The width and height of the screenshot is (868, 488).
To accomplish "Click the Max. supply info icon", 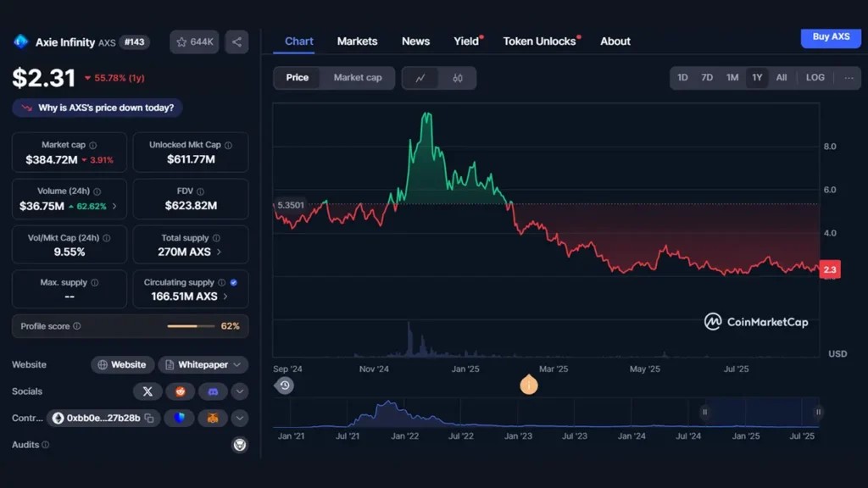I will click(95, 283).
